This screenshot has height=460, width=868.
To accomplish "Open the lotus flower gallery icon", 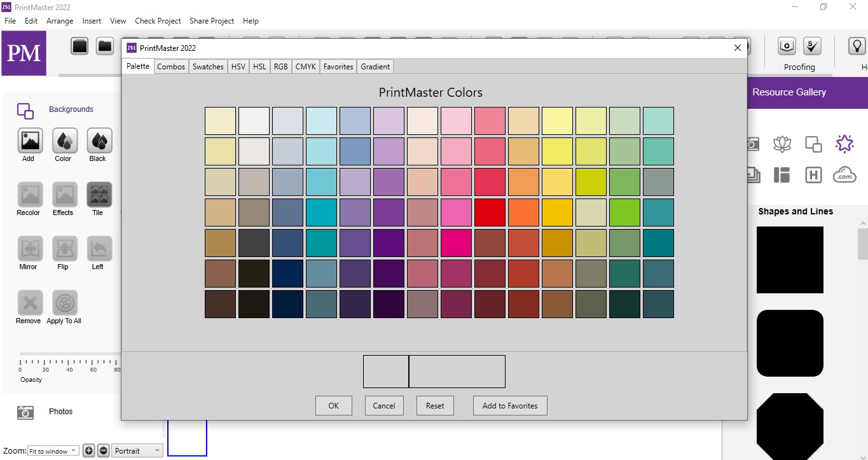I will pyautogui.click(x=782, y=144).
